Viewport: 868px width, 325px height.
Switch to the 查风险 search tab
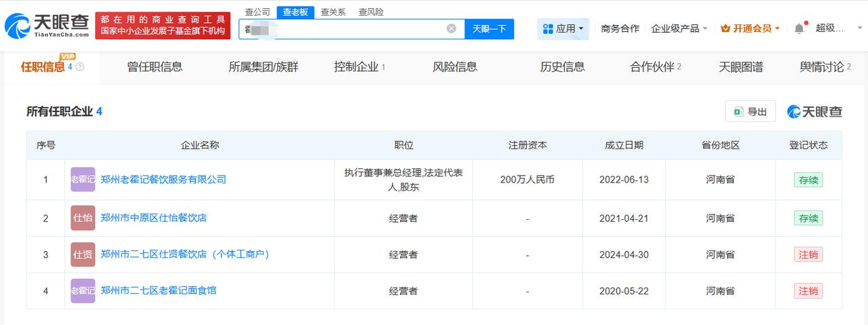click(371, 12)
